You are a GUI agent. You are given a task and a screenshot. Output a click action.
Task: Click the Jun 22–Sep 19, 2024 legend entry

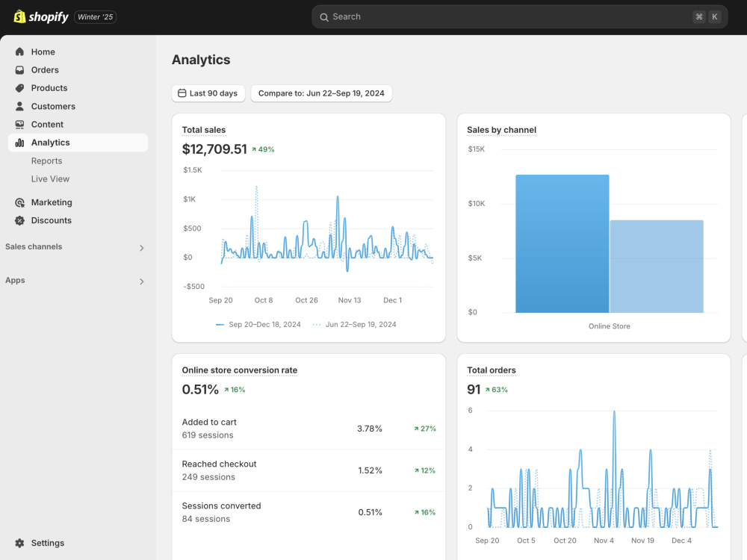(x=354, y=324)
